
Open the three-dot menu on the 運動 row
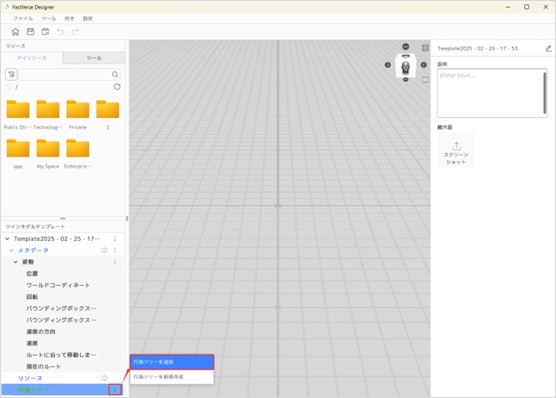point(115,262)
